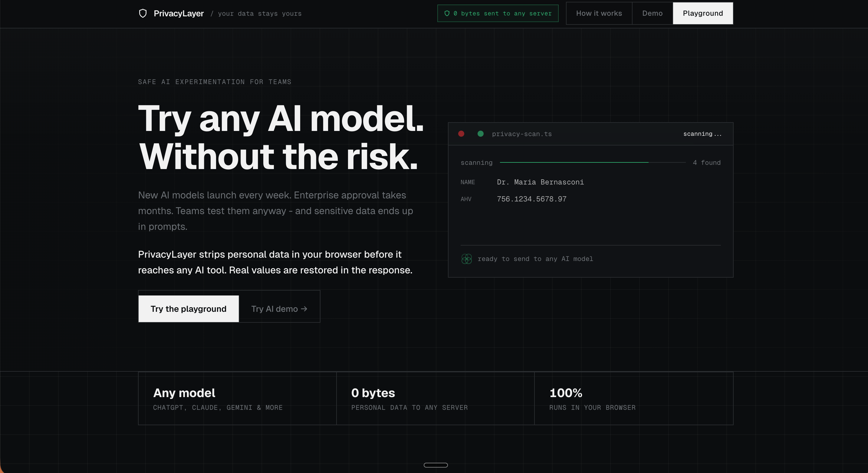Select the detected name Dr. Maria Bernasconi
Image resolution: width=868 pixels, height=473 pixels.
coord(540,182)
